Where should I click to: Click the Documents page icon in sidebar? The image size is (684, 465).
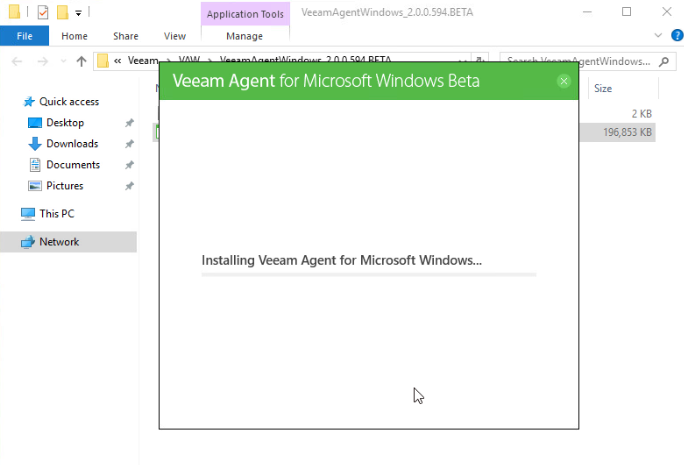tap(35, 164)
